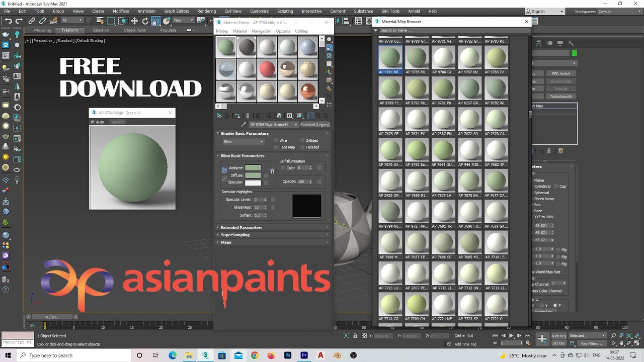Open Microsoft Edge from the taskbar
Image resolution: width=644 pixels, height=362 pixels.
tap(173, 355)
